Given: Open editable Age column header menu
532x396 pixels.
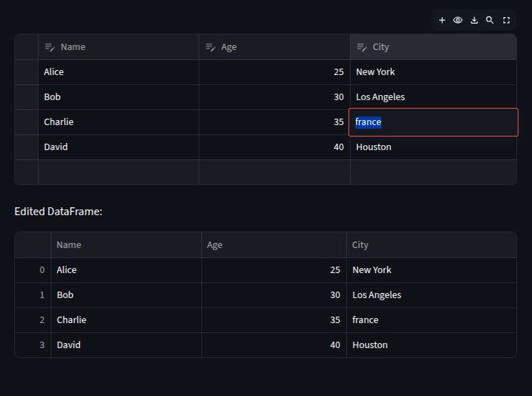Looking at the screenshot, I should [x=274, y=47].
